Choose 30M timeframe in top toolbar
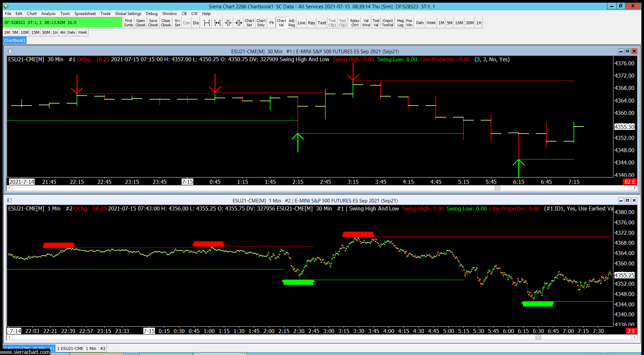This screenshot has width=644, height=355. pyautogui.click(x=470, y=23)
